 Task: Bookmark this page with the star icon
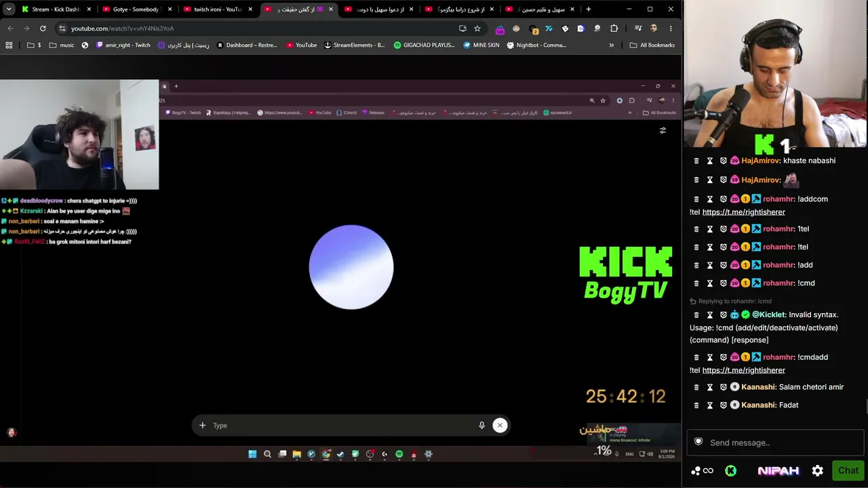pos(477,28)
